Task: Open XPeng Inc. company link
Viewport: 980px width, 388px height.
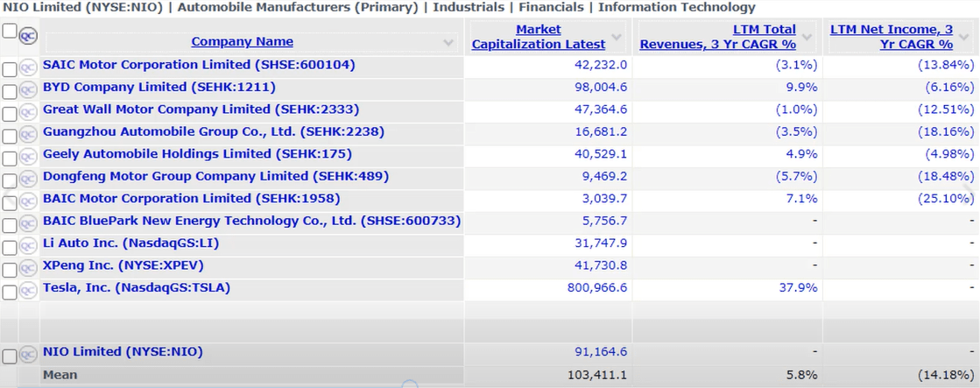Action: (x=123, y=265)
